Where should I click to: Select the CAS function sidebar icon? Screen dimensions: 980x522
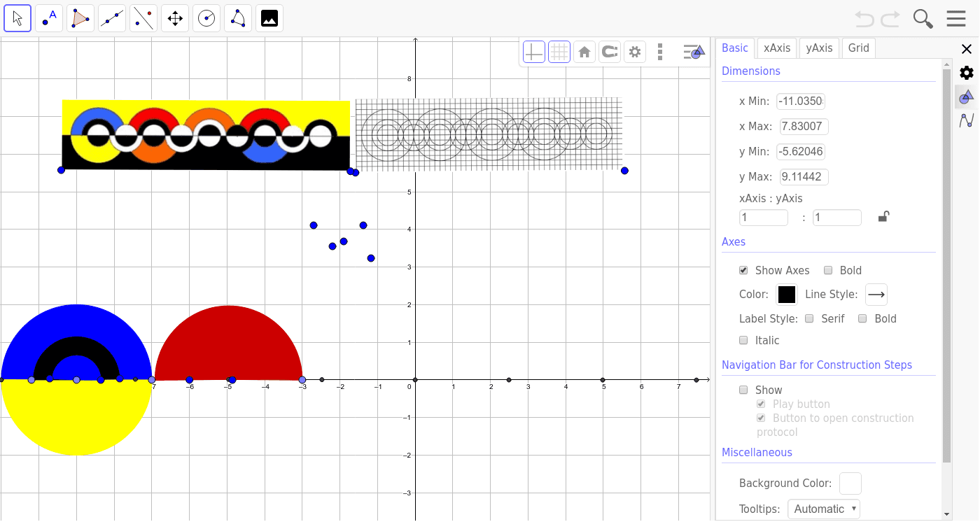point(967,120)
